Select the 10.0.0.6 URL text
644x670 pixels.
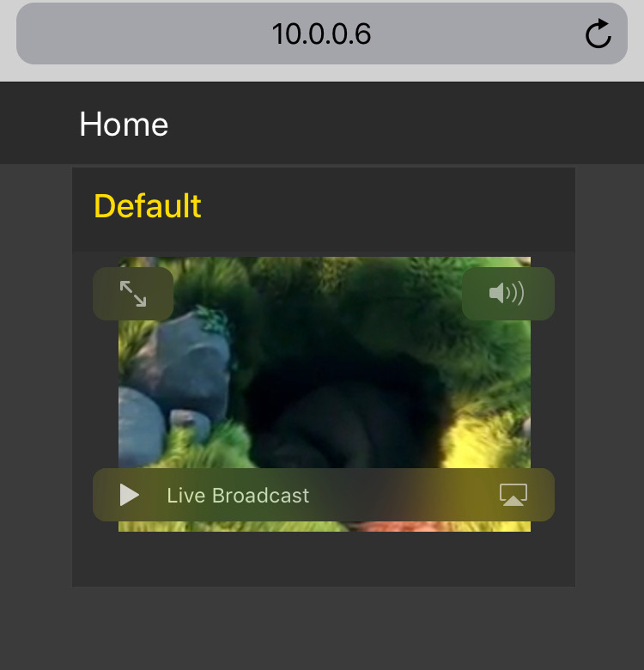[322, 34]
